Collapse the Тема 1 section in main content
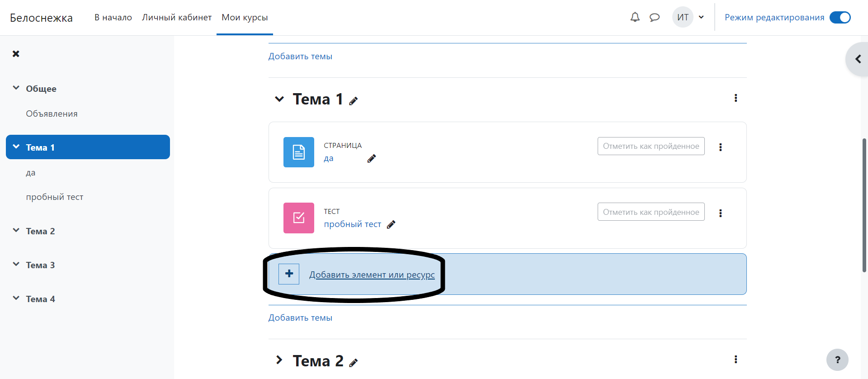This screenshot has height=379, width=868. coord(279,99)
